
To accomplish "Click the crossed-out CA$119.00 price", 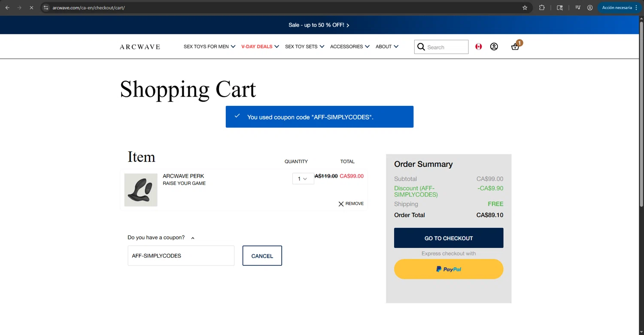I will click(x=326, y=176).
